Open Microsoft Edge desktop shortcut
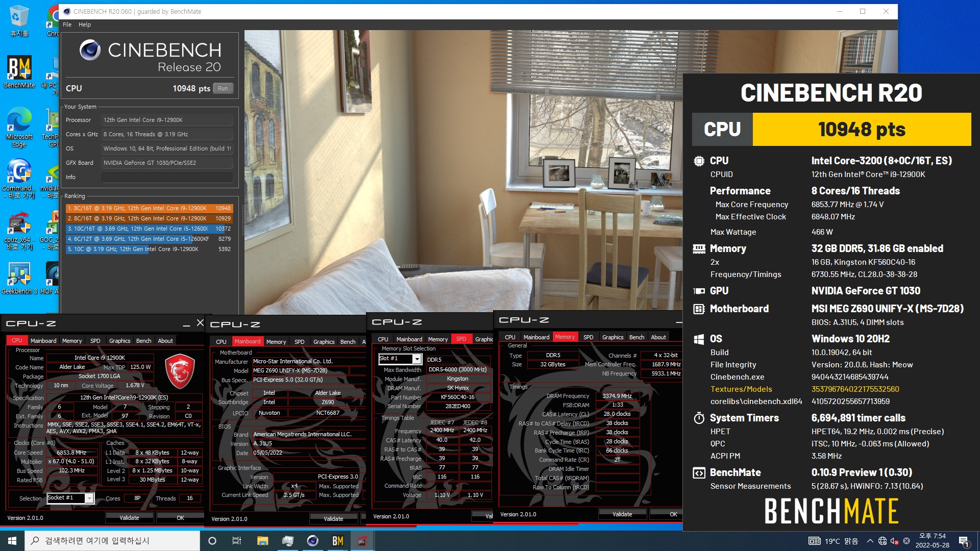The height and width of the screenshot is (551, 980). pyautogui.click(x=19, y=128)
